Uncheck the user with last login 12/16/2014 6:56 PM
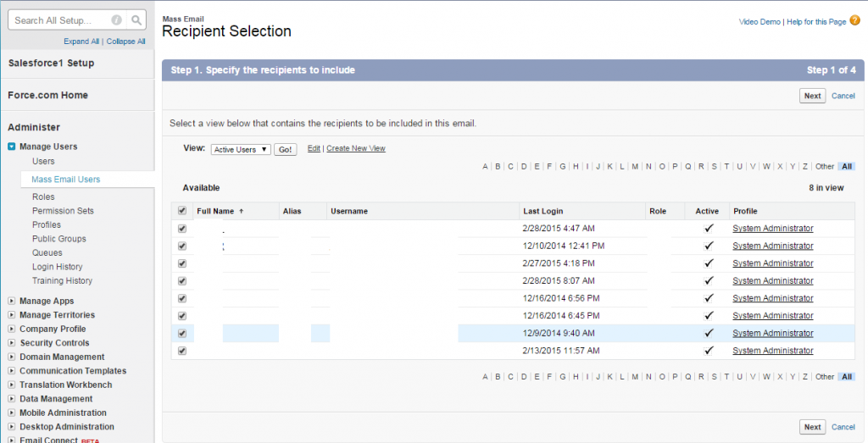Image resolution: width=868 pixels, height=443 pixels. tap(182, 299)
